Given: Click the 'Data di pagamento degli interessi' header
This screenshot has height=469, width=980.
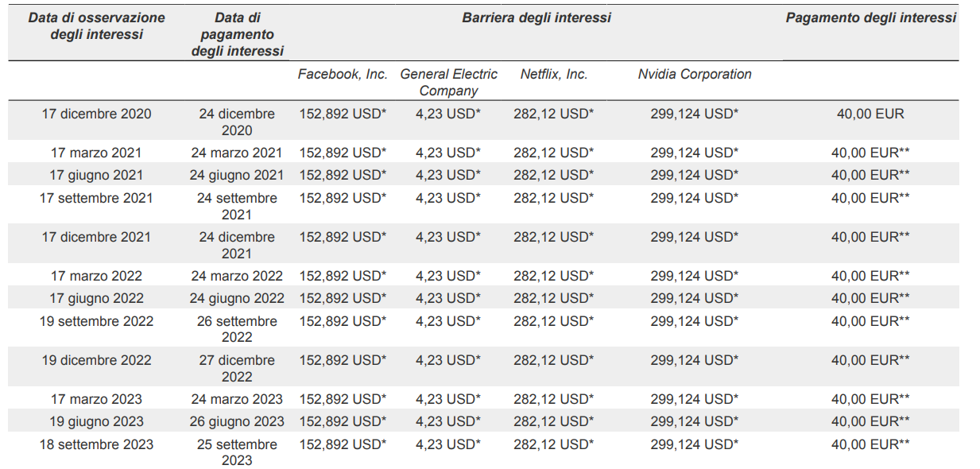Looking at the screenshot, I should (x=237, y=34).
